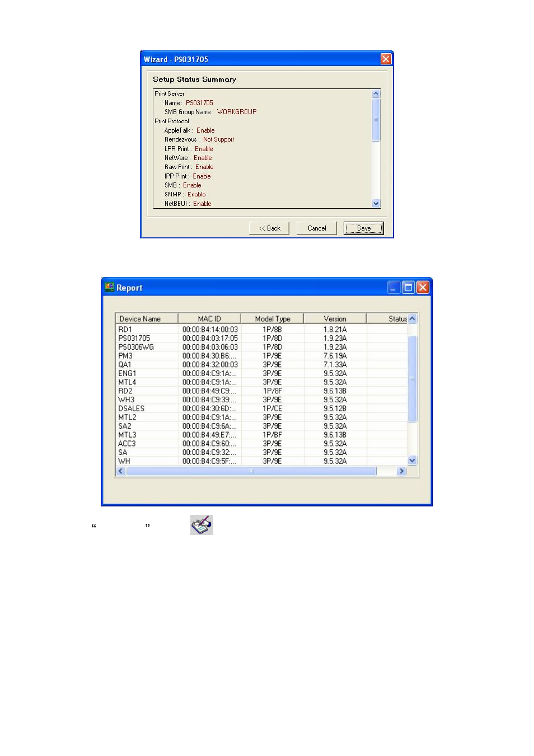This screenshot has height=756, width=534.
Task: Select the RD1 device row
Action: 261,330
